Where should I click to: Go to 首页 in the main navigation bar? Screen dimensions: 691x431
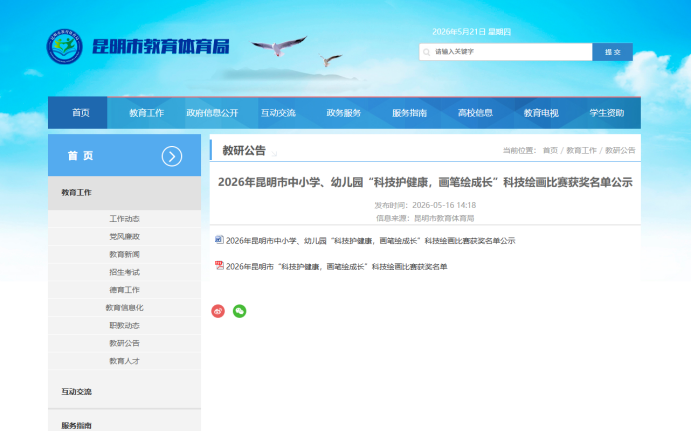[81, 113]
